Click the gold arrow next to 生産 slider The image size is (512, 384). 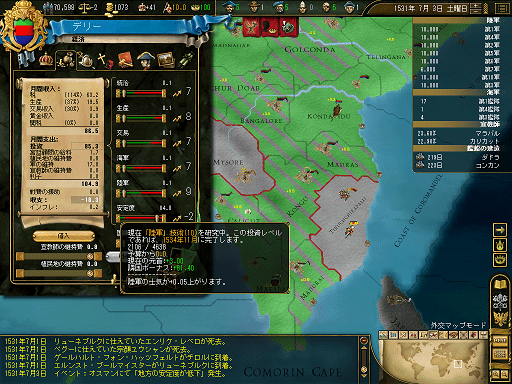[x=177, y=118]
